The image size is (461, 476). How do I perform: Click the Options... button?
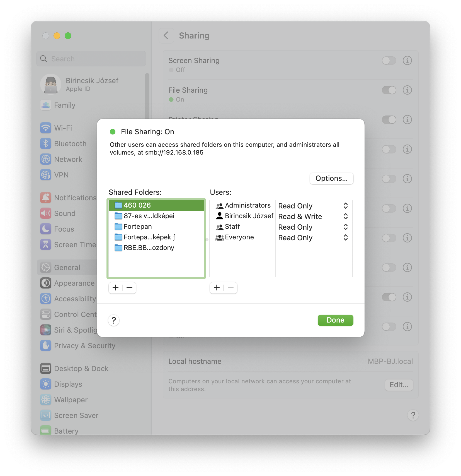tap(331, 179)
